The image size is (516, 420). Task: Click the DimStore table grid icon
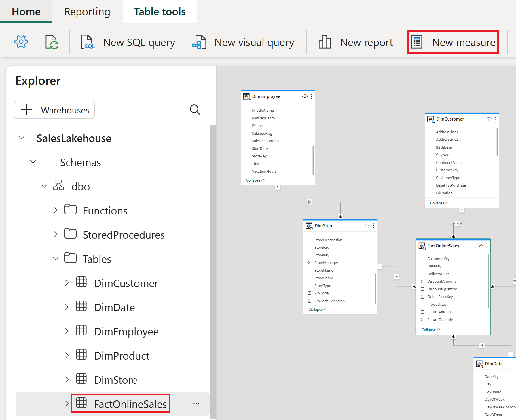pyautogui.click(x=81, y=379)
